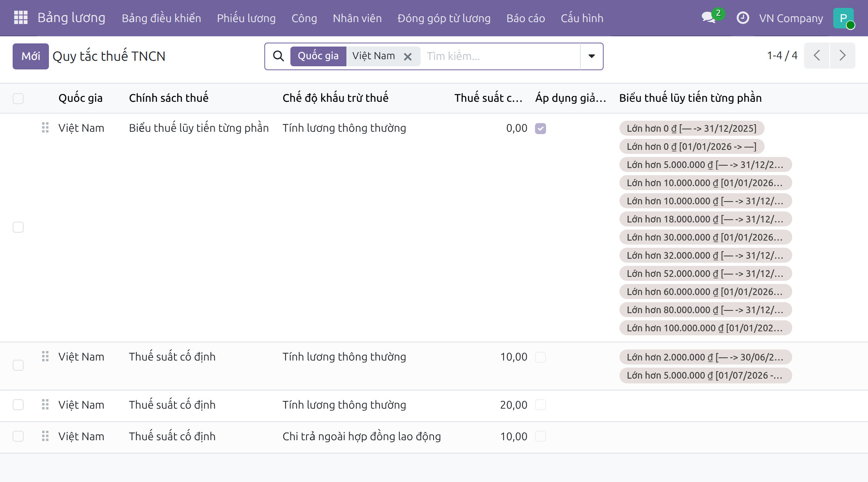Grab the drag handle of the Chi trả ngoài hợp đồng row
The height and width of the screenshot is (482, 868).
click(45, 436)
